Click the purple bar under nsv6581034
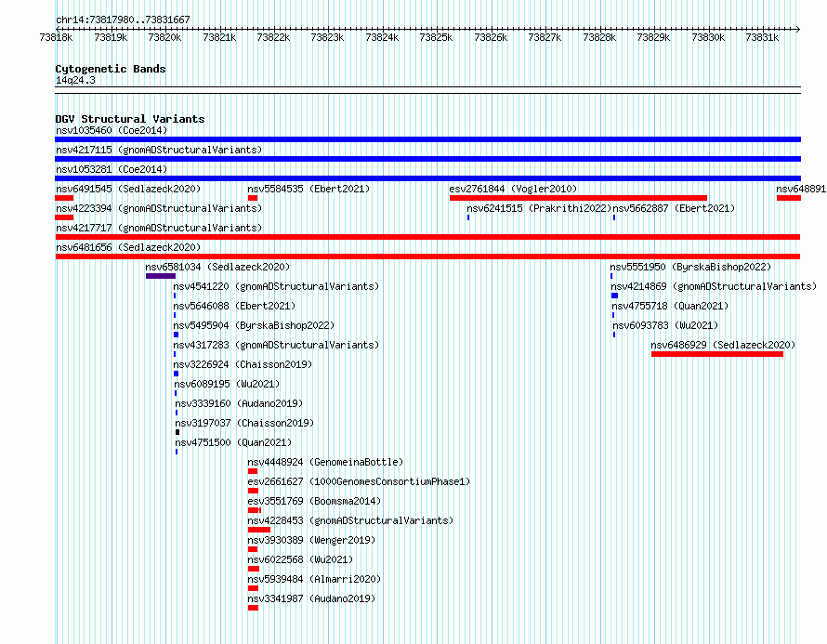Viewport: 827px width, 644px height. tap(161, 276)
